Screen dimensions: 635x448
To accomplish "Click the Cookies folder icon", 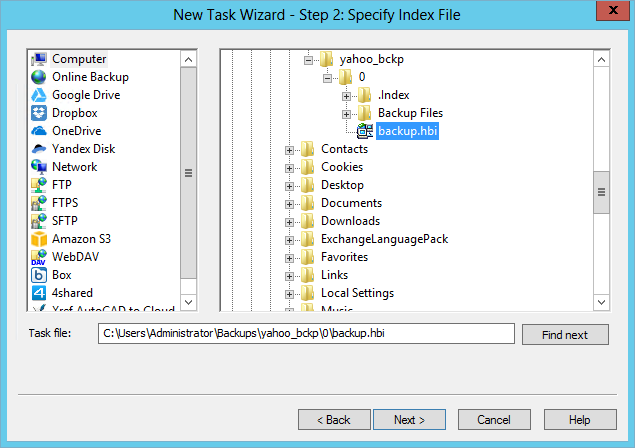I will click(x=308, y=167).
